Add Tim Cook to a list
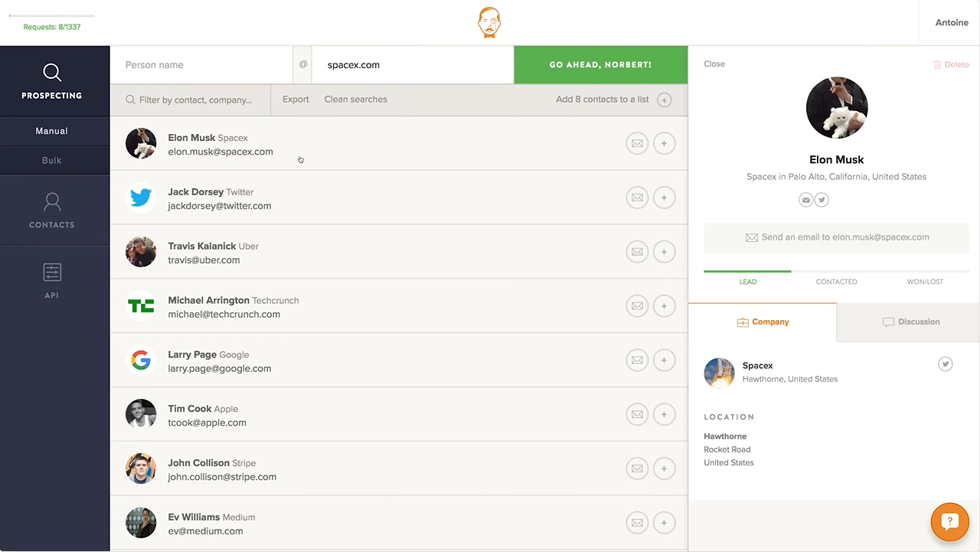Screen dimensions: 980x552 coord(665,414)
